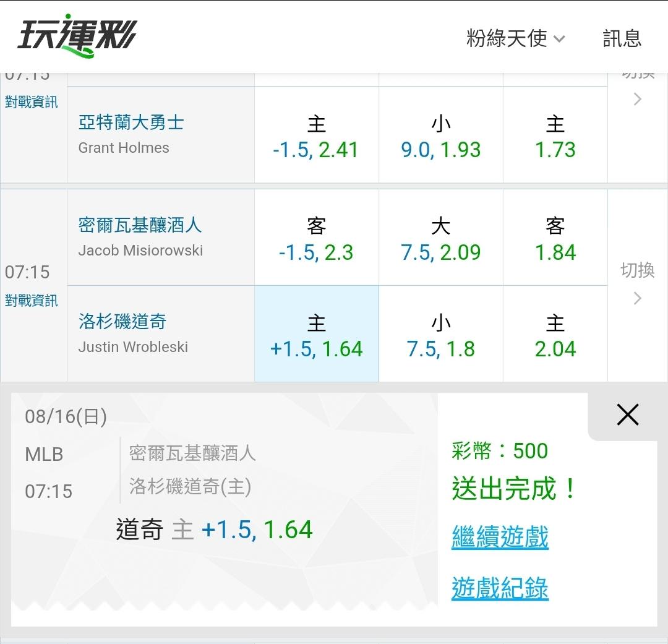Open 對戰資訊 for Brewers vs Dodgers game
Viewport: 668px width, 644px height.
tap(31, 301)
